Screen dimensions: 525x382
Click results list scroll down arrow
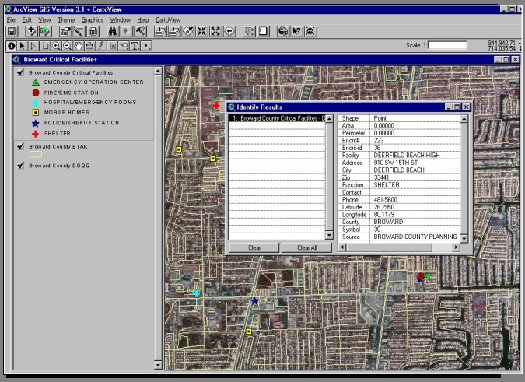(x=329, y=235)
